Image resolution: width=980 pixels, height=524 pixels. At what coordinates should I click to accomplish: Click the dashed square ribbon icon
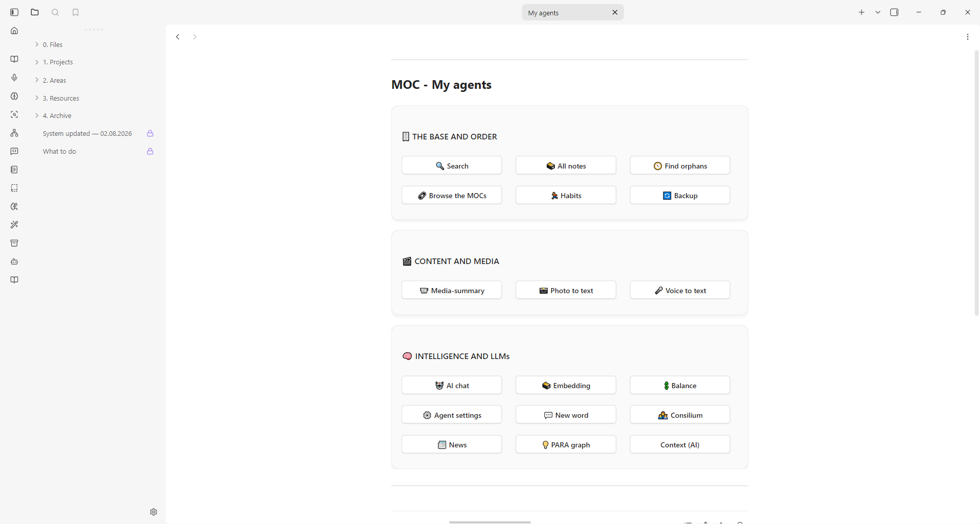pos(14,188)
